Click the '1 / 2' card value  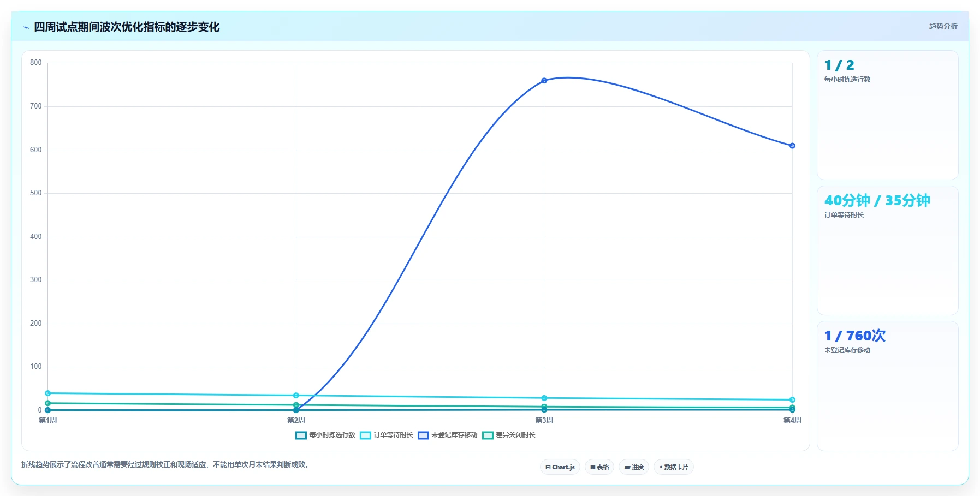pyautogui.click(x=839, y=65)
